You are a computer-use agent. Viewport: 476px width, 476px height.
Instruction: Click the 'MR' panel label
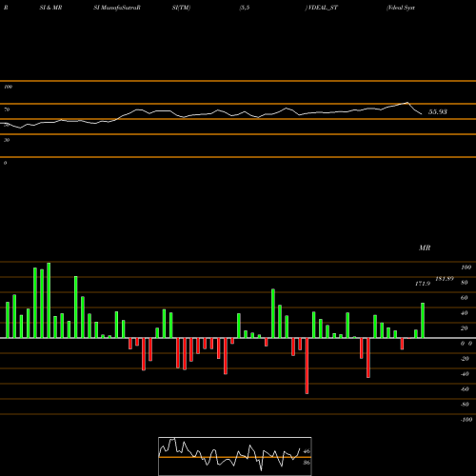pos(425,248)
